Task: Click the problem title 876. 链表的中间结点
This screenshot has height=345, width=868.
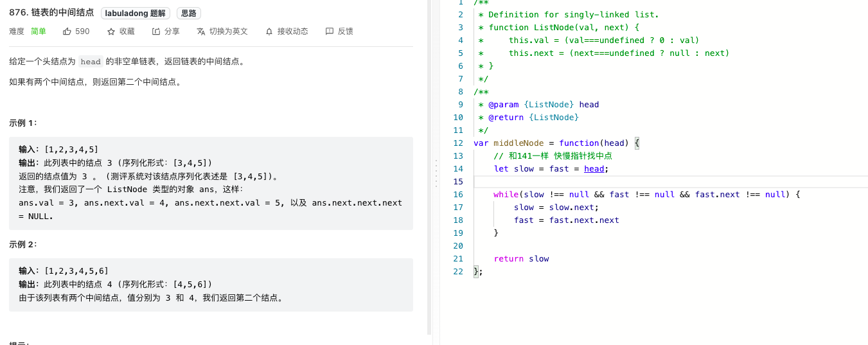Action: [x=51, y=12]
